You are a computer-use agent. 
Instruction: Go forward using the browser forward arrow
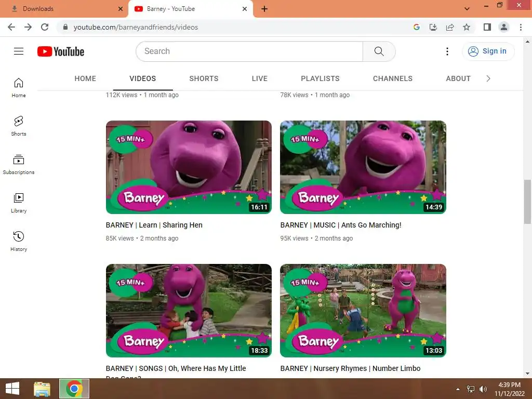[28, 27]
